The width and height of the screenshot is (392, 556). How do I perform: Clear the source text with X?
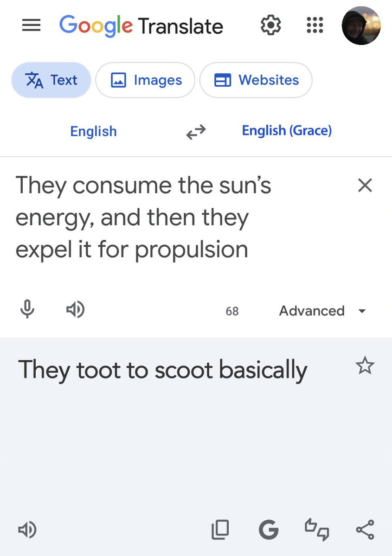365,185
